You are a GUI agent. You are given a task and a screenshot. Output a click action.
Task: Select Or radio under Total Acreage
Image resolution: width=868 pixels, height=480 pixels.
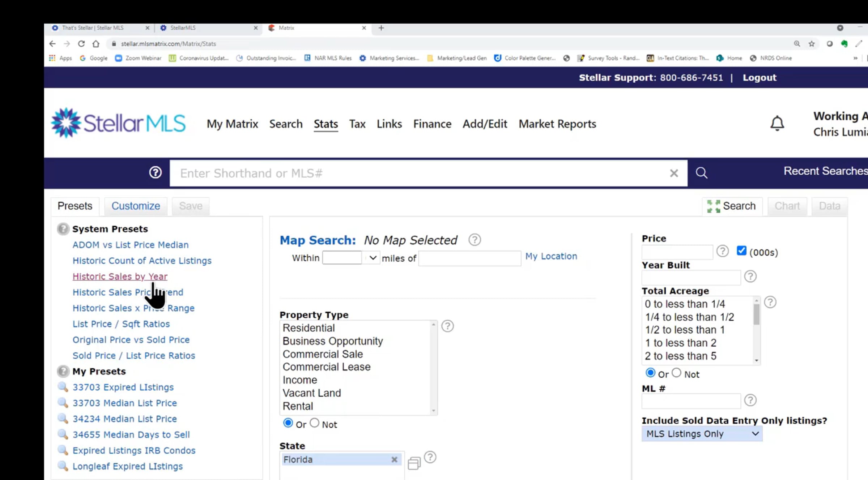click(650, 373)
